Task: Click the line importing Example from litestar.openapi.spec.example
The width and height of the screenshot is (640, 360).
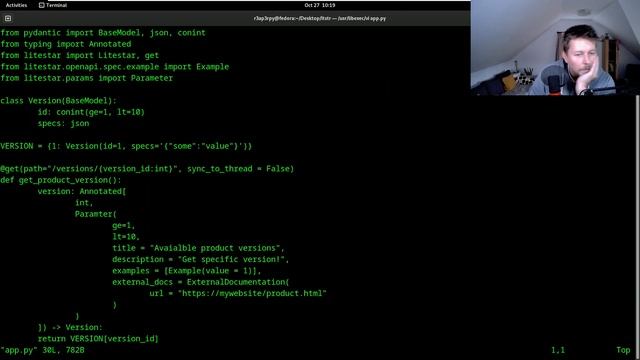Action: (x=115, y=67)
